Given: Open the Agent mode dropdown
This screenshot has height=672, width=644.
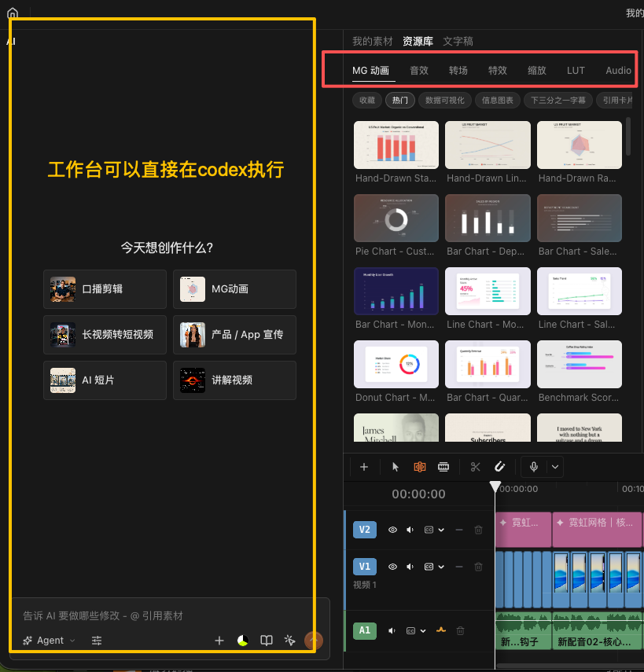Looking at the screenshot, I should coord(50,641).
